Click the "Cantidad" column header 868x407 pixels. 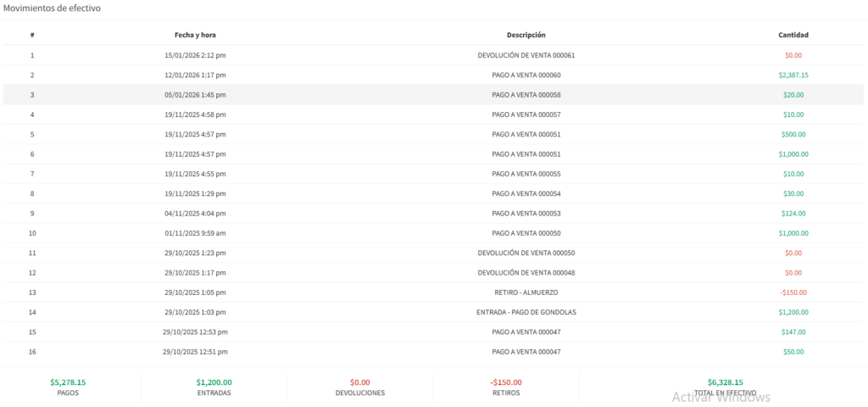coord(793,35)
